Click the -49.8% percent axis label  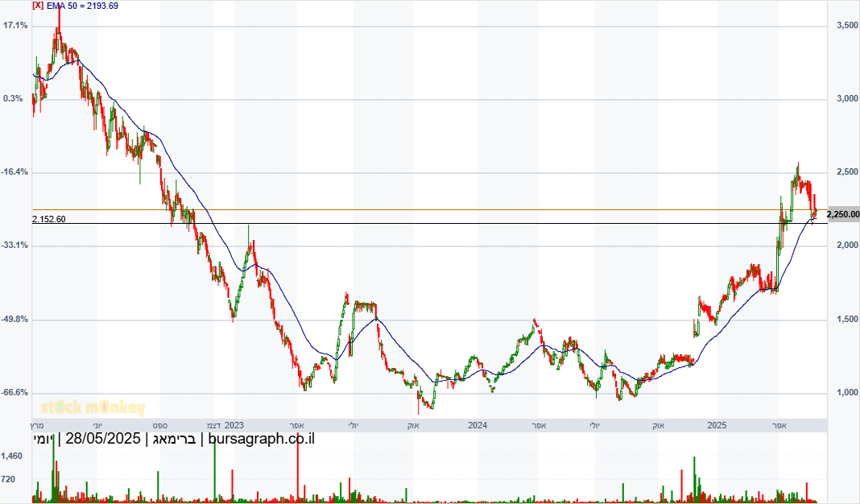coord(14,319)
